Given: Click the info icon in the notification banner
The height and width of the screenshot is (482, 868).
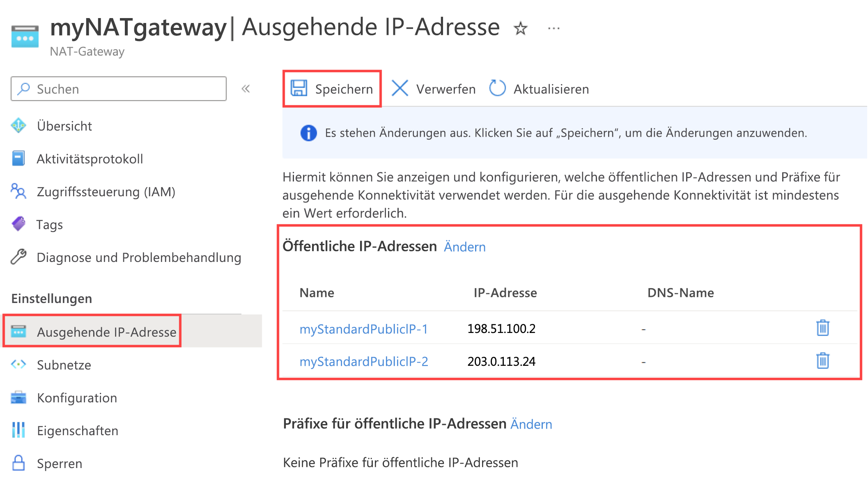Looking at the screenshot, I should click(309, 133).
